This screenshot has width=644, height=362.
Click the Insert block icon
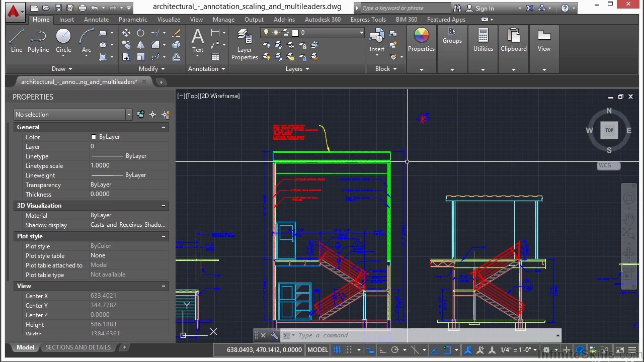tap(377, 39)
